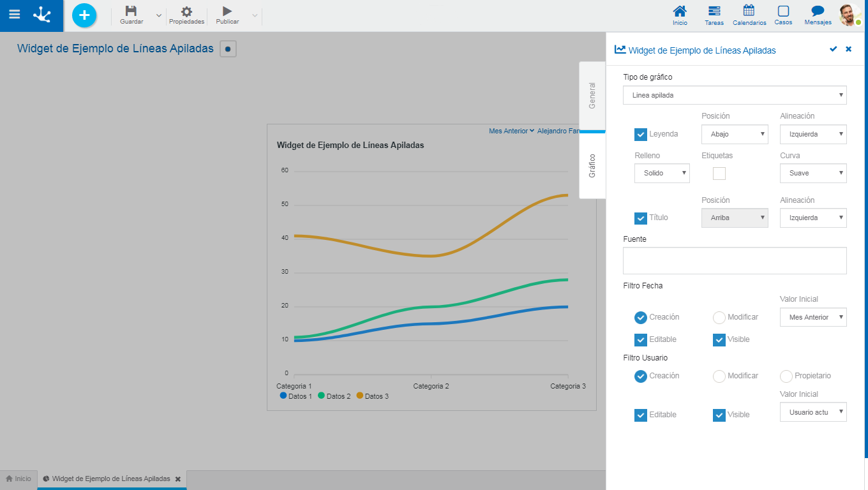Expand the Guardar dropdown arrow
Image resolution: width=868 pixels, height=490 pixels.
(x=159, y=15)
